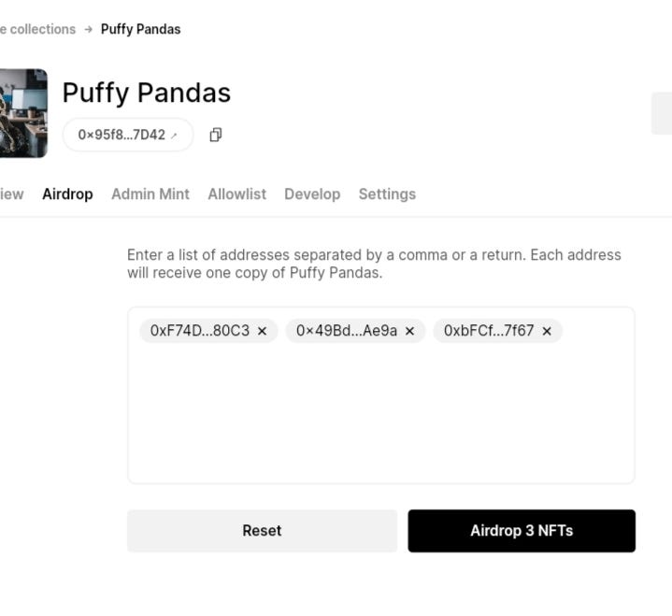
Task: Remove the 0xbFCf...7f67 address chip
Action: [x=547, y=331]
